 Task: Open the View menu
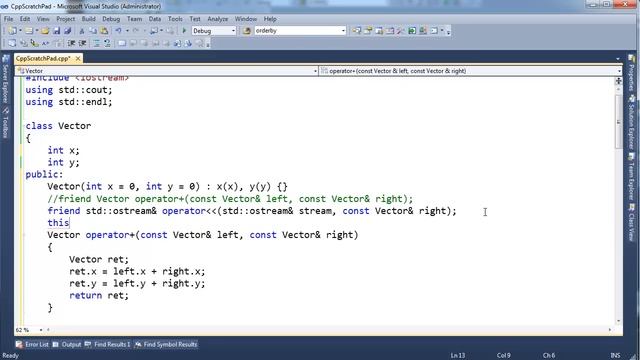coord(43,19)
